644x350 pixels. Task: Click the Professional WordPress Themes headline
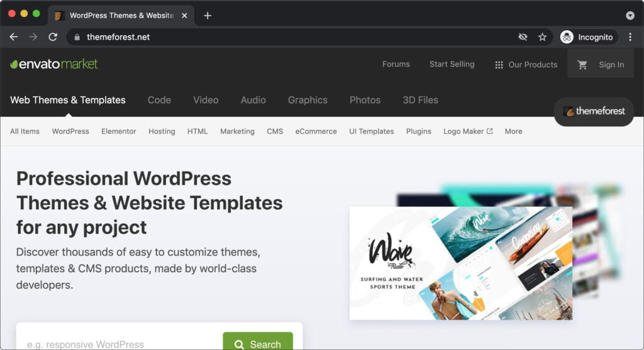coord(150,203)
